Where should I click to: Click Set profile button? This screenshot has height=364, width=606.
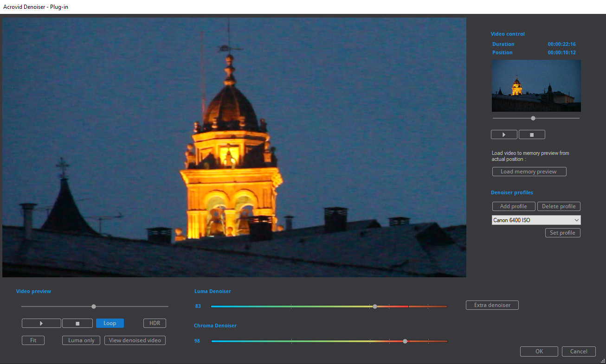(562, 233)
